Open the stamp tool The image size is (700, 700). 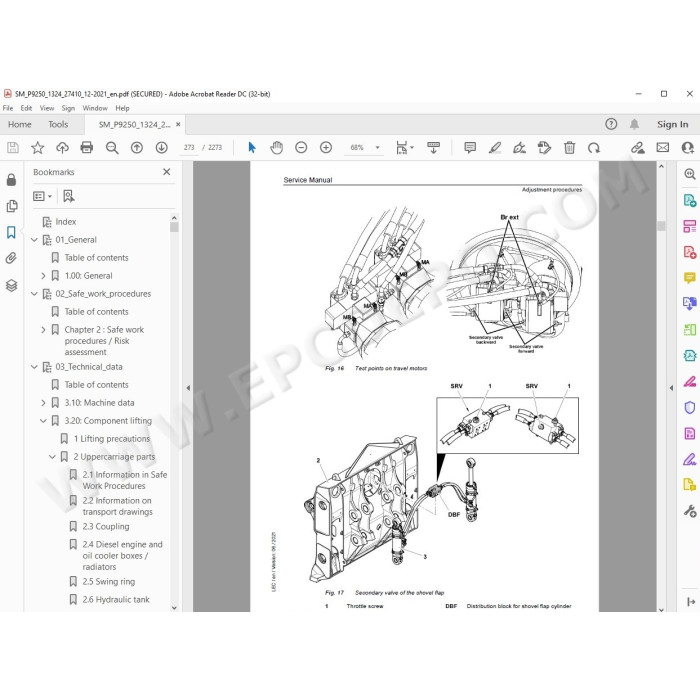pyautogui.click(x=544, y=147)
